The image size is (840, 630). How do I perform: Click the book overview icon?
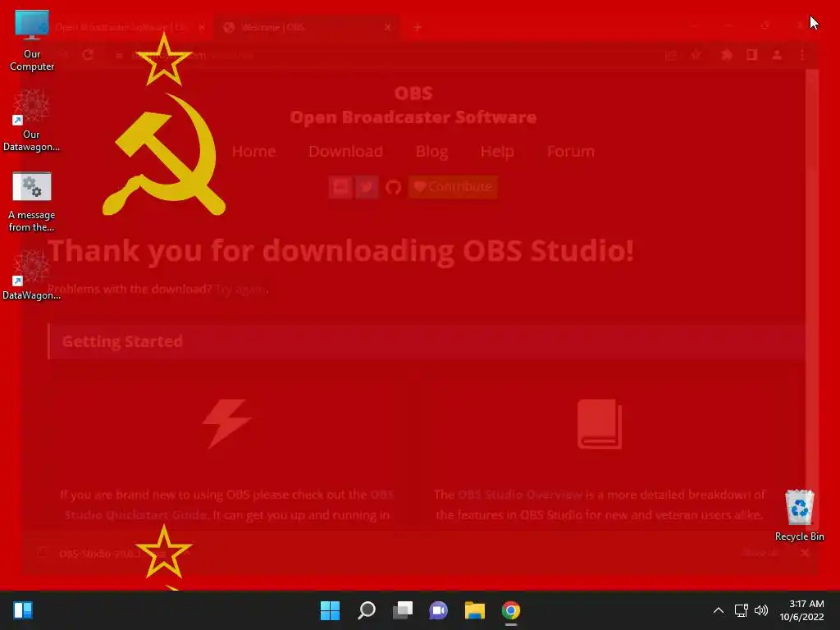[600, 423]
